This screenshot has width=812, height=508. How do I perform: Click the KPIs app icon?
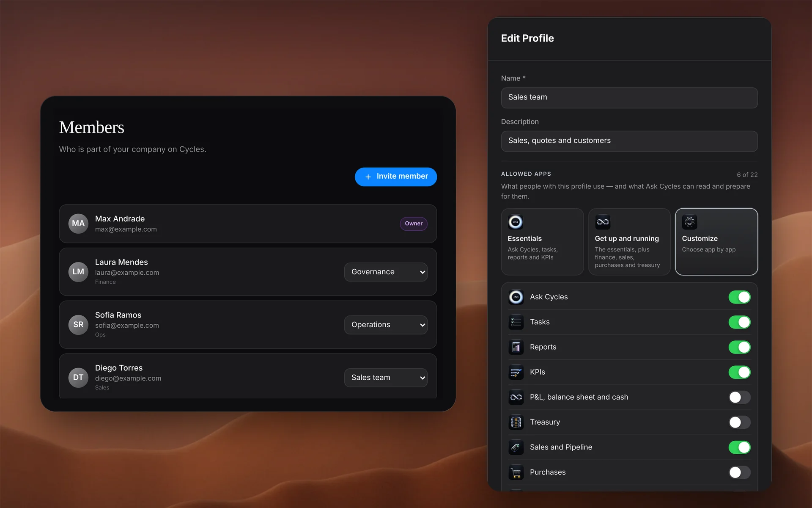point(516,372)
